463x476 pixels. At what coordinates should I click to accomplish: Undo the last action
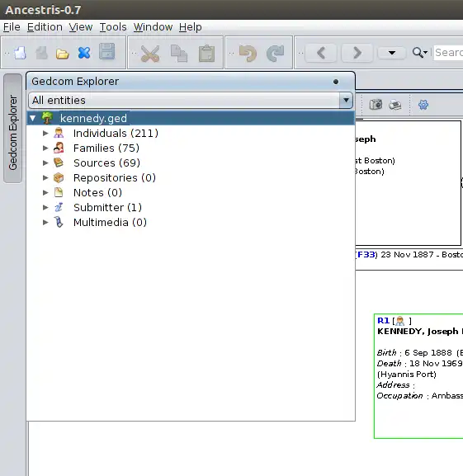point(248,53)
